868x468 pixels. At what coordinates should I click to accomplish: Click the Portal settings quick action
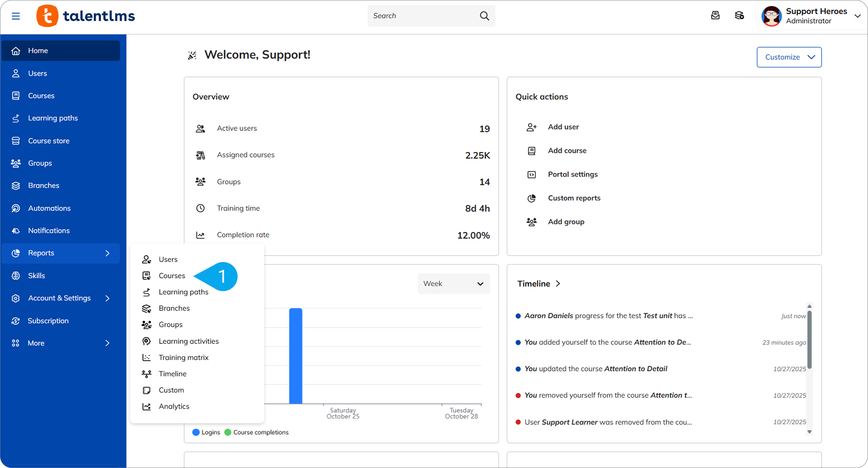[x=572, y=174]
